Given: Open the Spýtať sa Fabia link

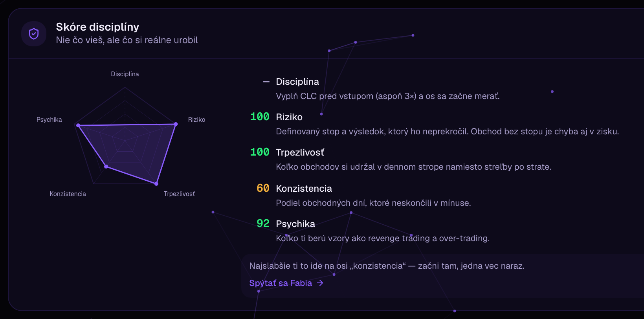Looking at the screenshot, I should point(286,283).
